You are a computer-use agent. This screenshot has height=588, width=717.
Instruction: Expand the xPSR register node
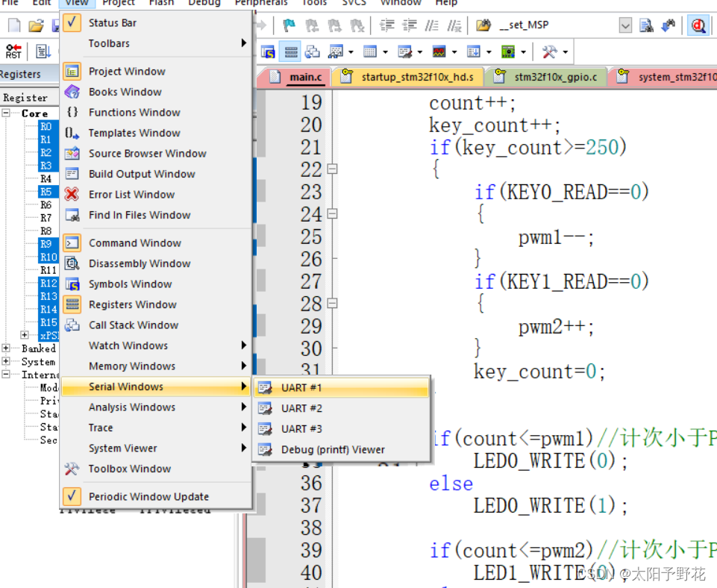(x=25, y=335)
